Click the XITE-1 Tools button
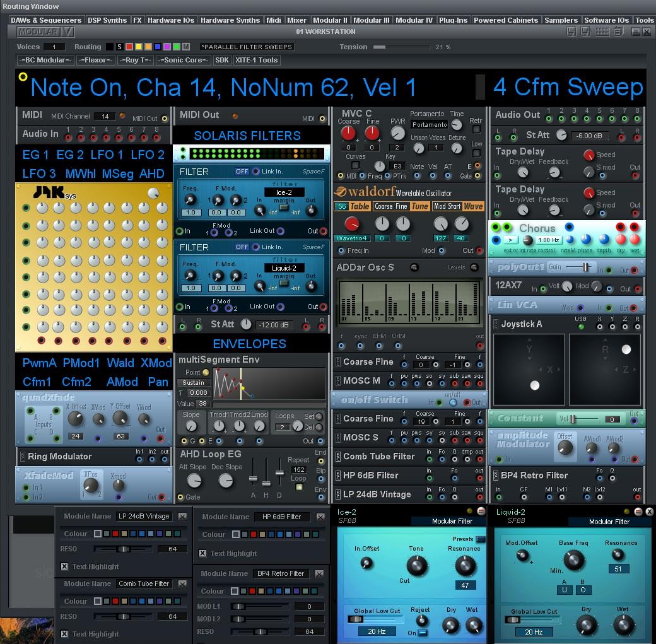 click(x=257, y=60)
